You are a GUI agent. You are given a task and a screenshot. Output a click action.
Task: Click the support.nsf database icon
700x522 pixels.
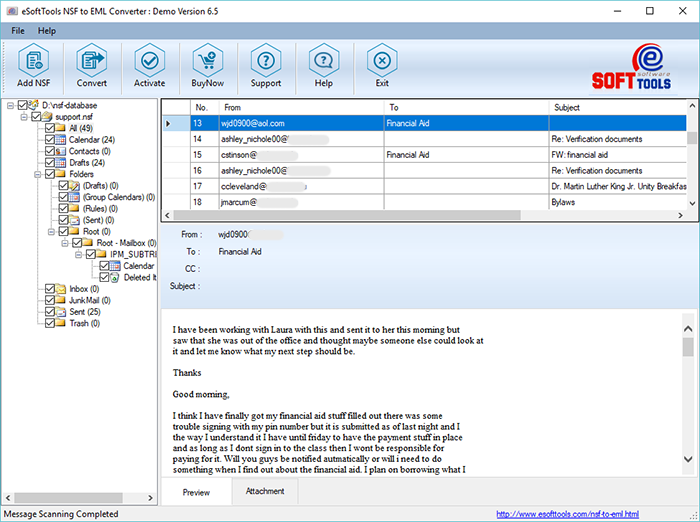tap(47, 117)
